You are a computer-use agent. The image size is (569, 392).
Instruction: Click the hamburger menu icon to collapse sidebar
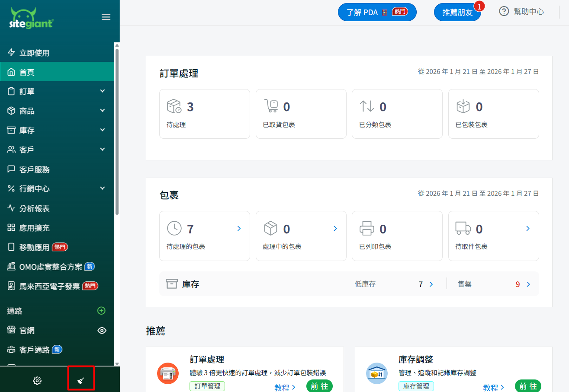coord(106,17)
